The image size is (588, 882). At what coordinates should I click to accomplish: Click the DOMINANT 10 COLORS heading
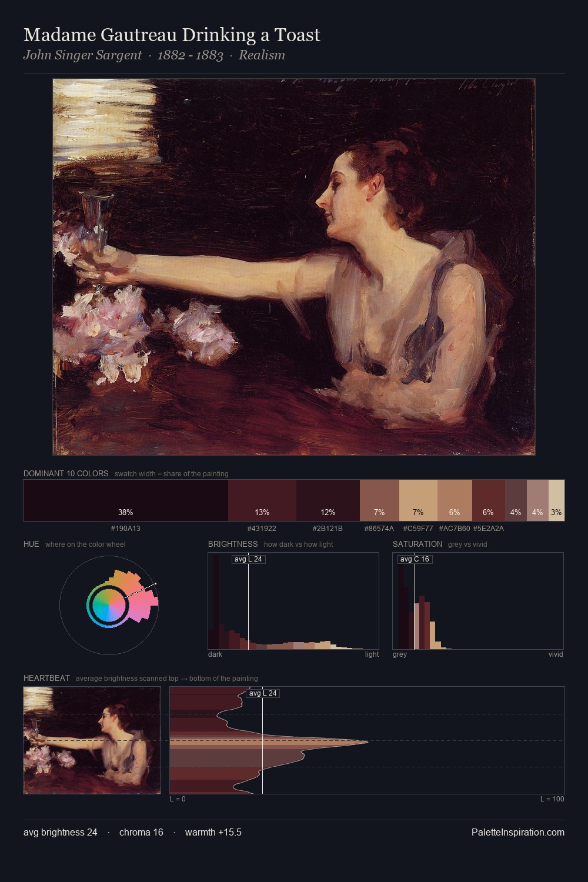66,473
